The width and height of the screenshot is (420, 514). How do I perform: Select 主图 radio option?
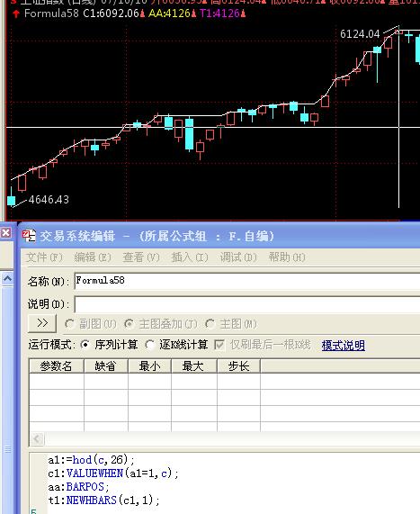click(x=210, y=324)
